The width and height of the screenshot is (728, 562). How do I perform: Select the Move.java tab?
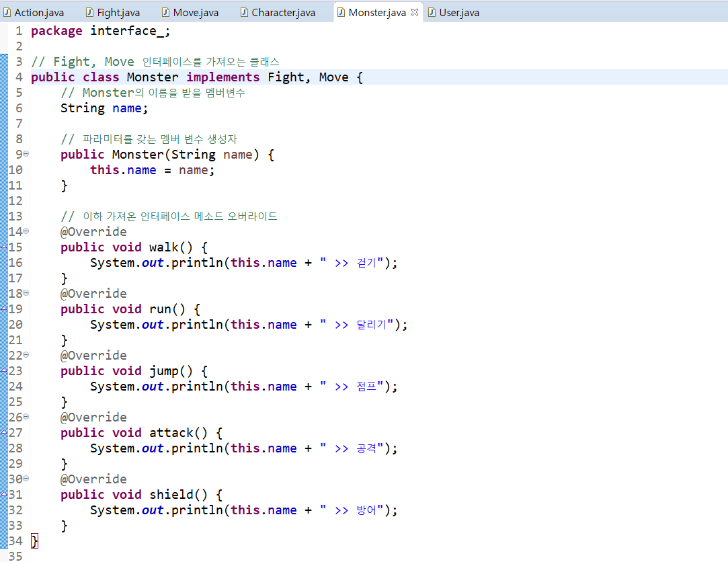point(190,13)
